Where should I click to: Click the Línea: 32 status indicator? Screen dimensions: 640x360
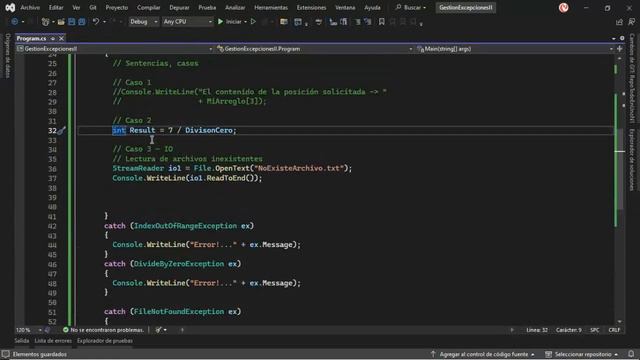[x=537, y=330]
